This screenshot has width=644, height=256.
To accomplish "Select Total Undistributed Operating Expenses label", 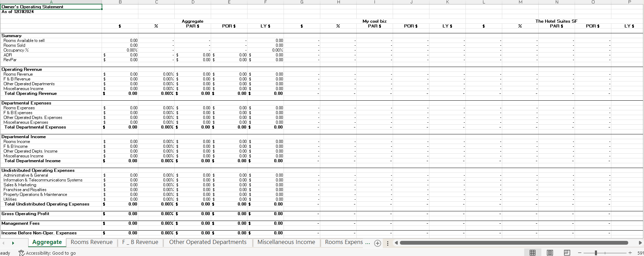I will [x=47, y=204].
